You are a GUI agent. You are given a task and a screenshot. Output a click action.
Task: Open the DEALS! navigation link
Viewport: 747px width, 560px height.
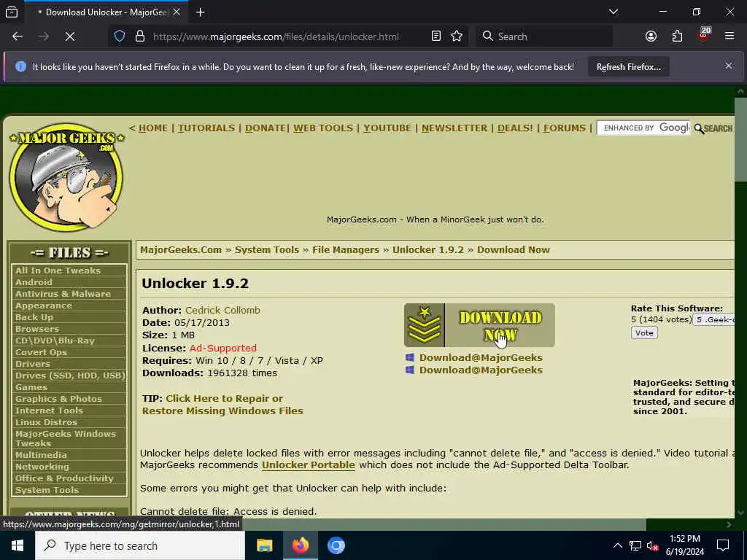tap(515, 128)
